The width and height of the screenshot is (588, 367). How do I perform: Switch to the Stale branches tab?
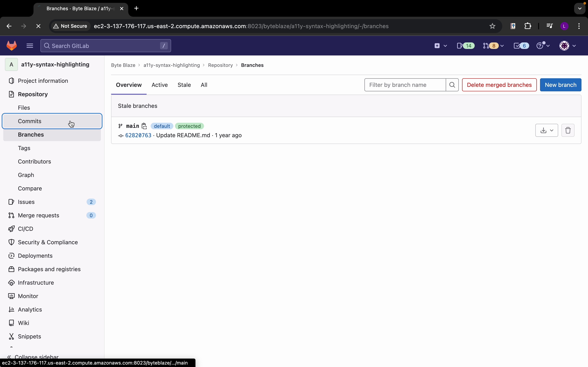pos(184,85)
